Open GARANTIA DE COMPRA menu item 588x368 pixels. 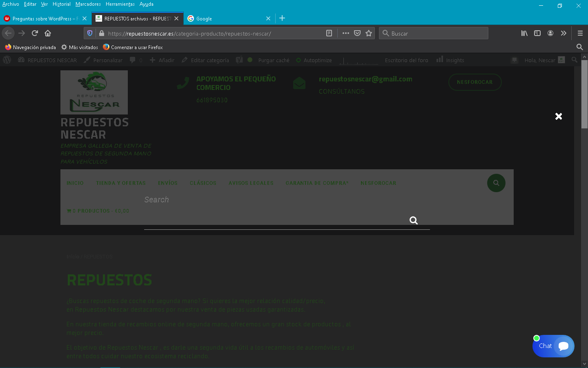pos(317,183)
